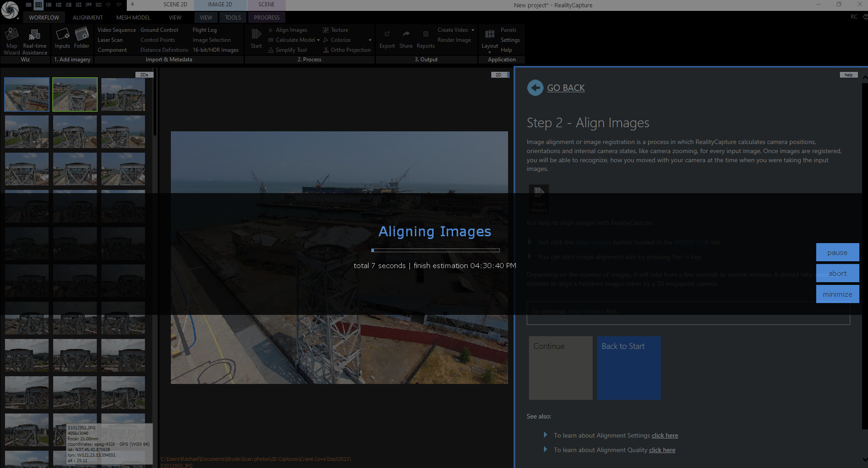Select the single-pane layout icon in title bar

29,5
